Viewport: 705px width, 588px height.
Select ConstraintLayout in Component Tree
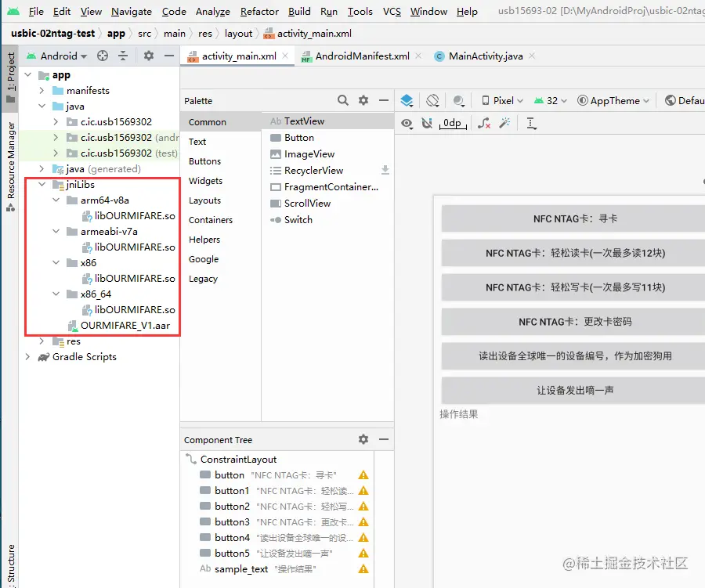238,460
